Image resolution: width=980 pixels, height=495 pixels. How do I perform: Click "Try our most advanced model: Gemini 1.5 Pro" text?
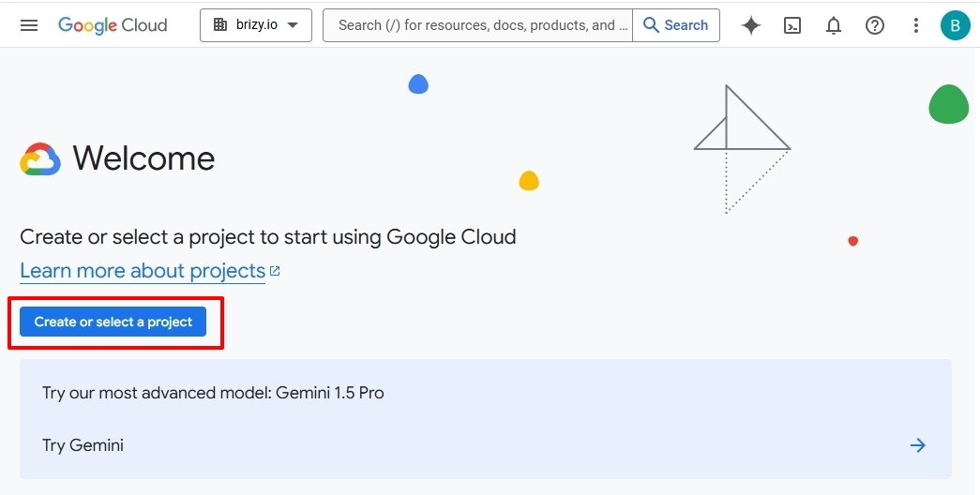(x=213, y=393)
